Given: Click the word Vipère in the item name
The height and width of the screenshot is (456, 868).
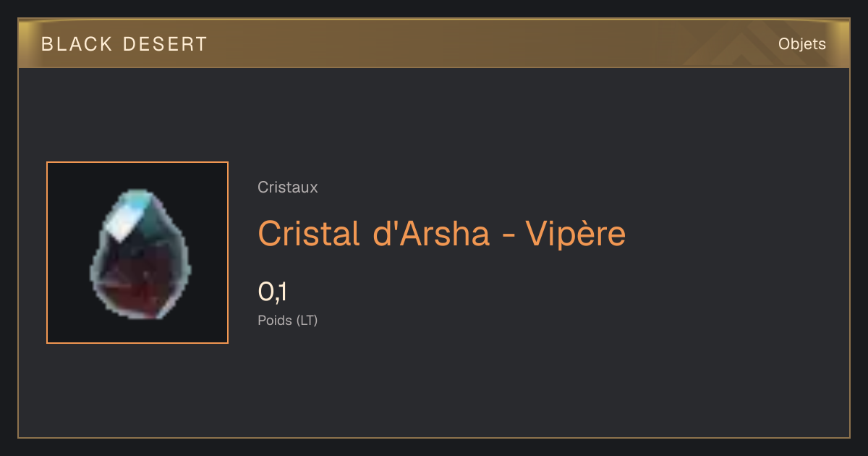Looking at the screenshot, I should pyautogui.click(x=576, y=233).
